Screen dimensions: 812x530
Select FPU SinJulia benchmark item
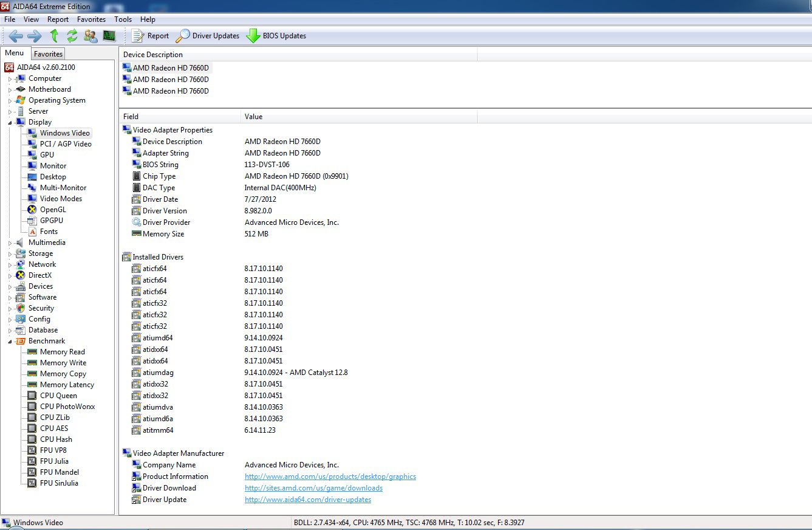(59, 483)
